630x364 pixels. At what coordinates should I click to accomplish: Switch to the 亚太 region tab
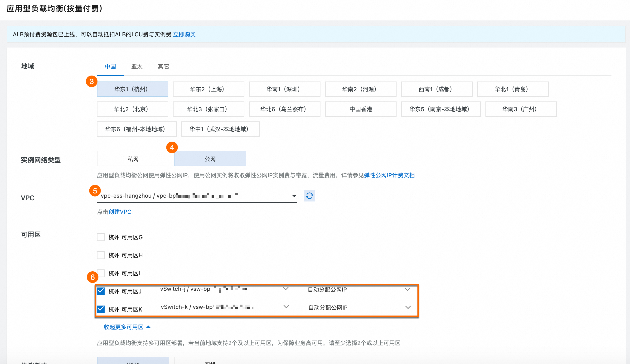point(137,67)
